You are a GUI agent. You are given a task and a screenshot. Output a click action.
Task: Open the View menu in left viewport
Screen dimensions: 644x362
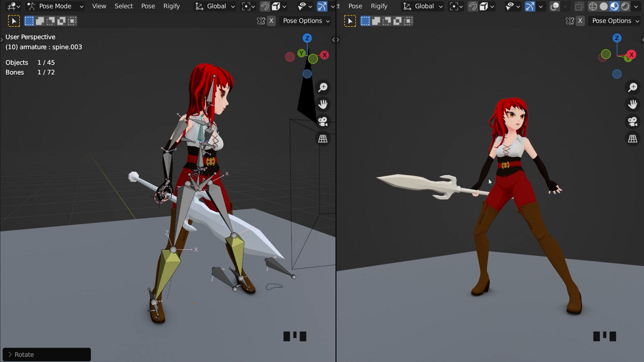(x=99, y=6)
